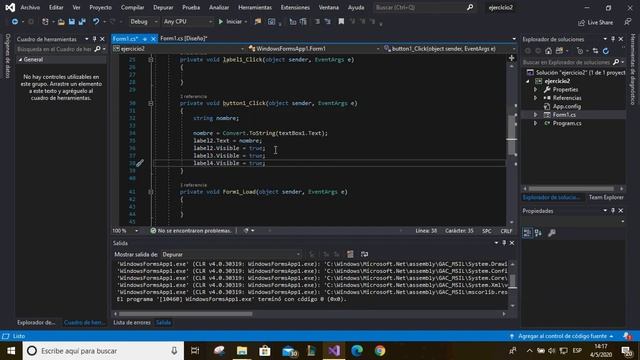The height and width of the screenshot is (360, 640).
Task: Open Chrome from the taskbar
Action: pos(380,351)
